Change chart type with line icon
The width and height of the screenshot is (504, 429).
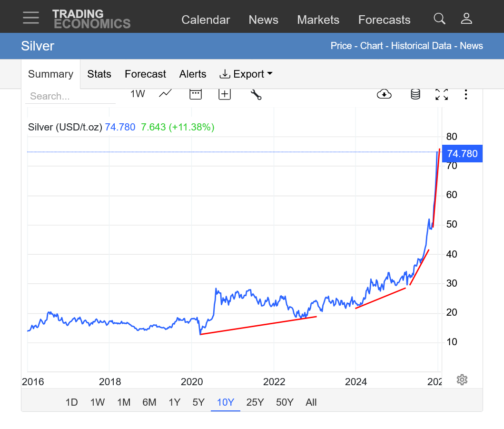click(x=165, y=94)
